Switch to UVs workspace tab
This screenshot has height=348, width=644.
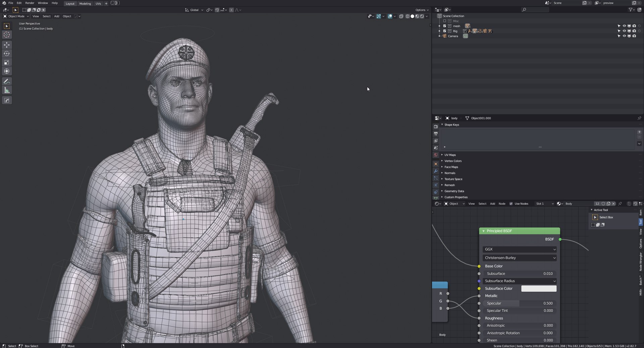pos(98,4)
